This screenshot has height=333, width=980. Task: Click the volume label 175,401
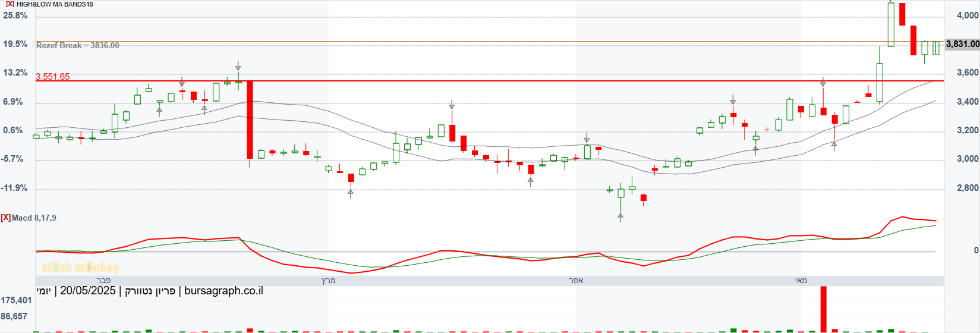coord(16,300)
